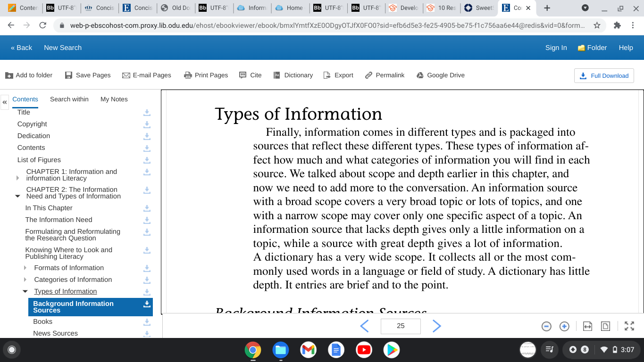This screenshot has height=362, width=644.
Task: Select 'News Sources' in contents tree
Action: click(x=55, y=333)
